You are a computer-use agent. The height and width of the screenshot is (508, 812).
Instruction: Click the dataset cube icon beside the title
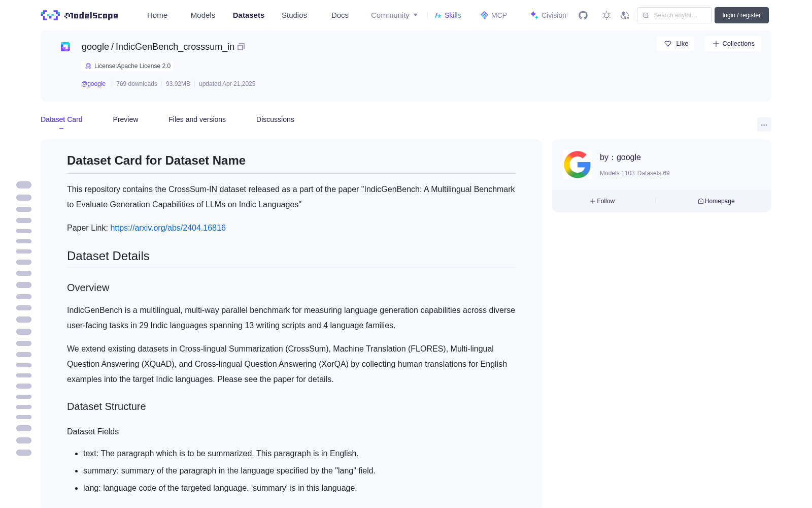point(65,47)
